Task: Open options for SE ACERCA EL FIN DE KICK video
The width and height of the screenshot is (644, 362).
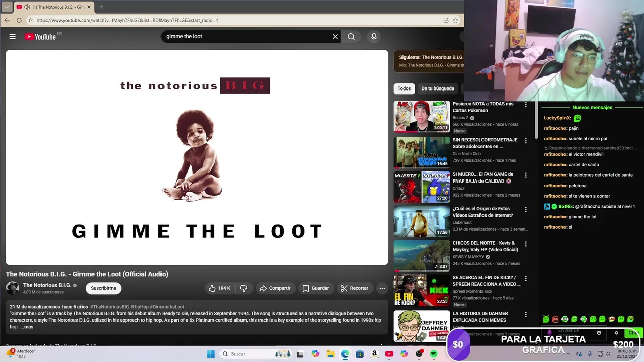Action: pyautogui.click(x=526, y=278)
